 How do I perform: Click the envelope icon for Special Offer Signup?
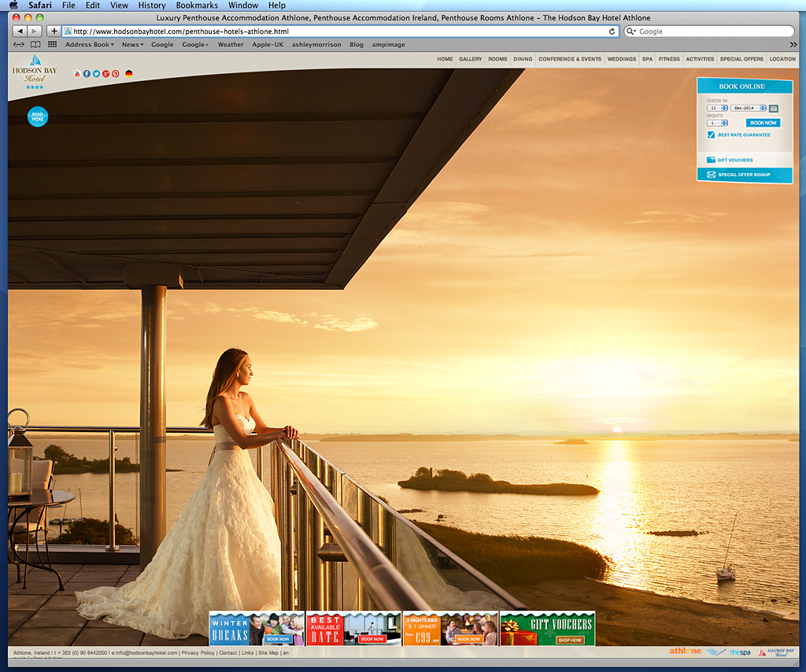click(712, 175)
